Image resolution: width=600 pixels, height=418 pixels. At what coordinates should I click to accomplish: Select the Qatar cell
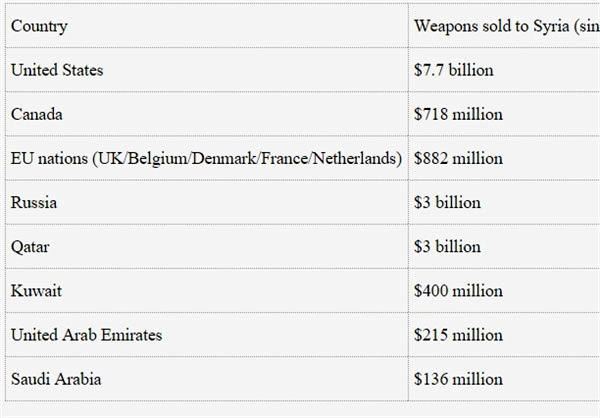[x=32, y=247]
